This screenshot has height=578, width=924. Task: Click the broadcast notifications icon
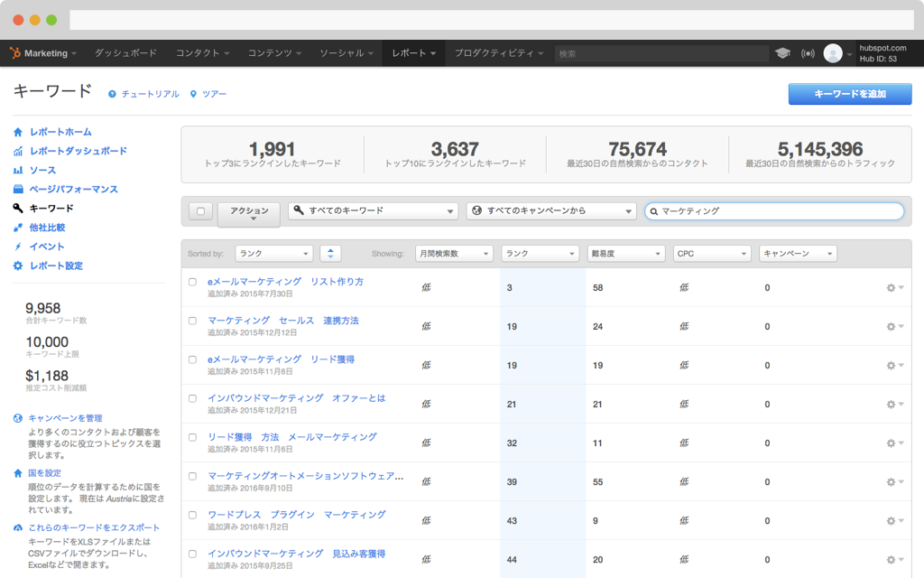click(808, 53)
